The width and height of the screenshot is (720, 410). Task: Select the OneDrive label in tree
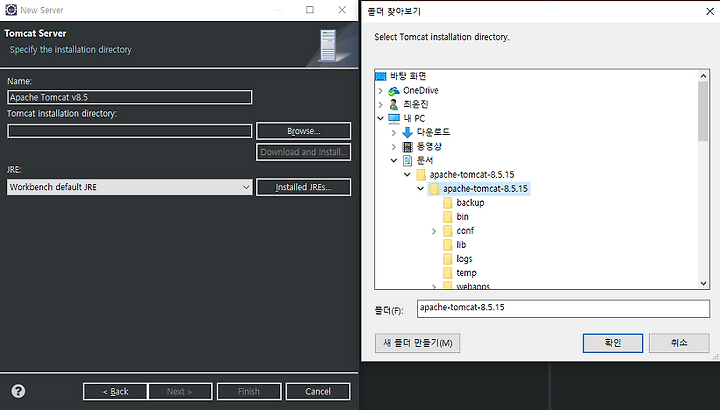[421, 91]
